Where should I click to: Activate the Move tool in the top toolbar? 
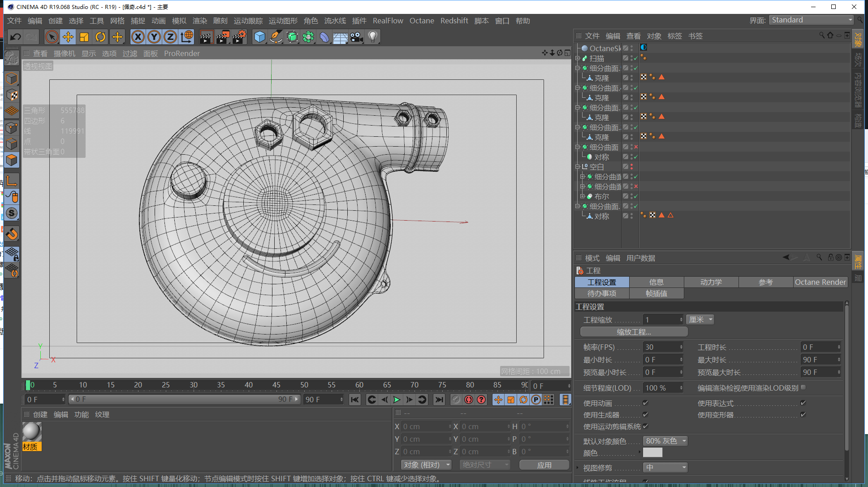[x=68, y=37]
